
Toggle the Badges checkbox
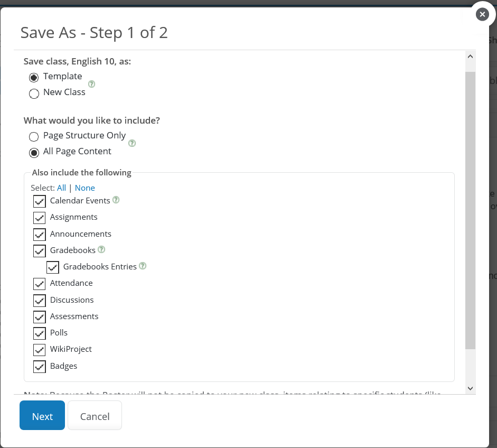(x=39, y=367)
